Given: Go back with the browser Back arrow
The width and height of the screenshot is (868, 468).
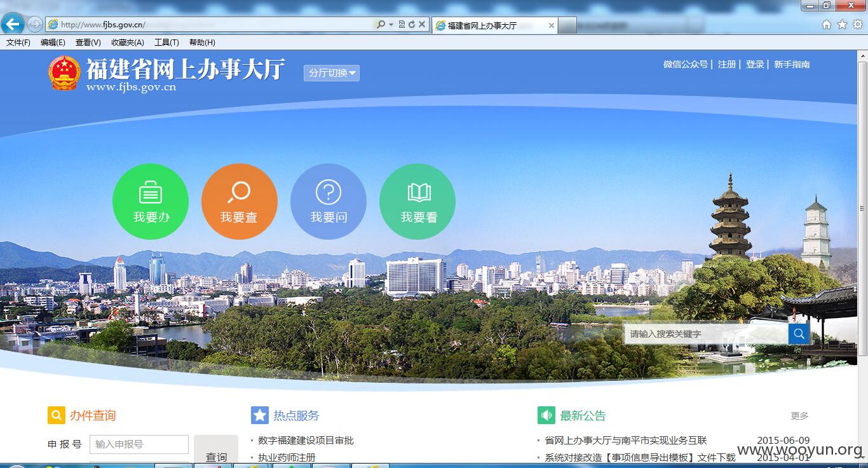Looking at the screenshot, I should point(13,24).
